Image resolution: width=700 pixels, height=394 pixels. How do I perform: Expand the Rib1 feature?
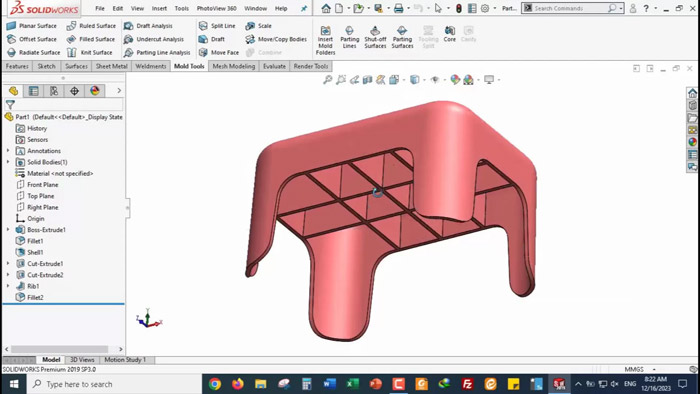[8, 286]
